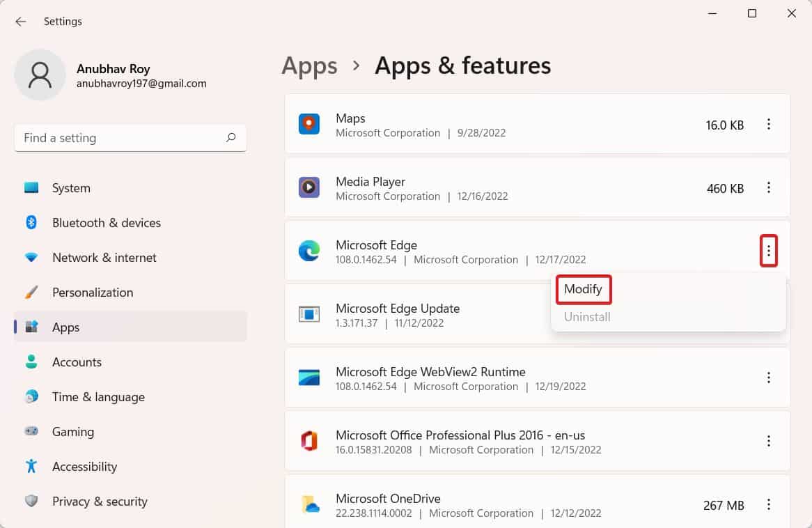The width and height of the screenshot is (812, 528).
Task: Click the Edge WebView2 Runtime app icon
Action: point(309,378)
